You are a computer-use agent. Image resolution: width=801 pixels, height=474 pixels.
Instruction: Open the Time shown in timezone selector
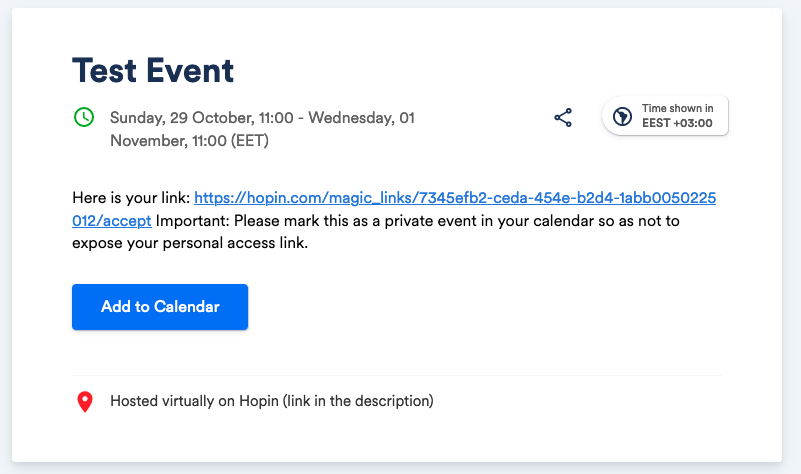click(665, 116)
